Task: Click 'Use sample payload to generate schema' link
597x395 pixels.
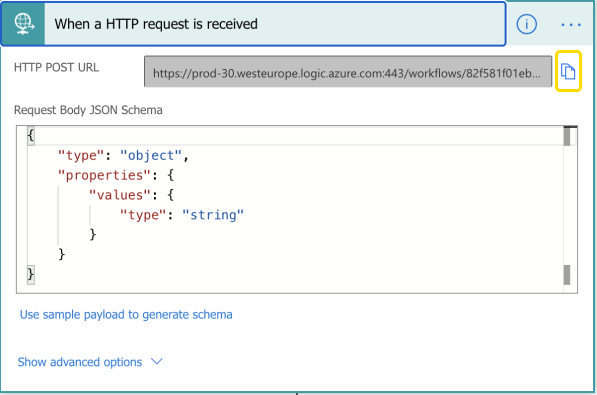Action: click(126, 315)
